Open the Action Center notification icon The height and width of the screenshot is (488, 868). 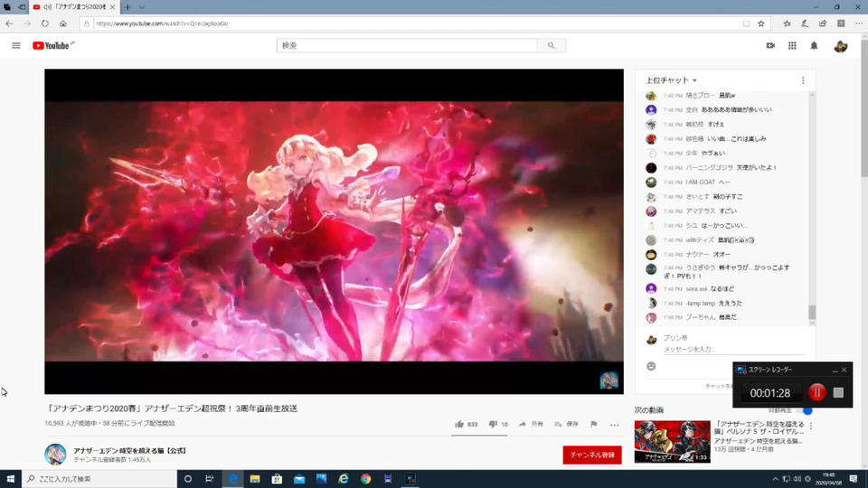[853, 479]
